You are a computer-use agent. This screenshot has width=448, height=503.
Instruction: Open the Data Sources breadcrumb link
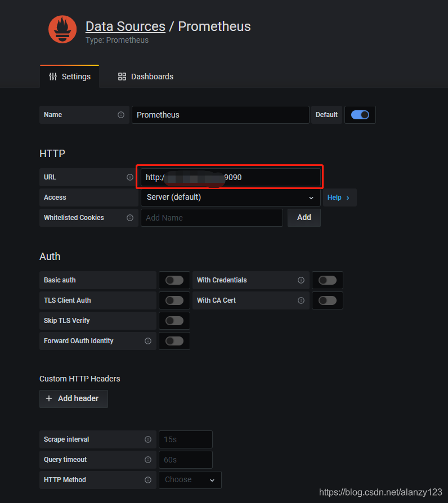coord(126,26)
